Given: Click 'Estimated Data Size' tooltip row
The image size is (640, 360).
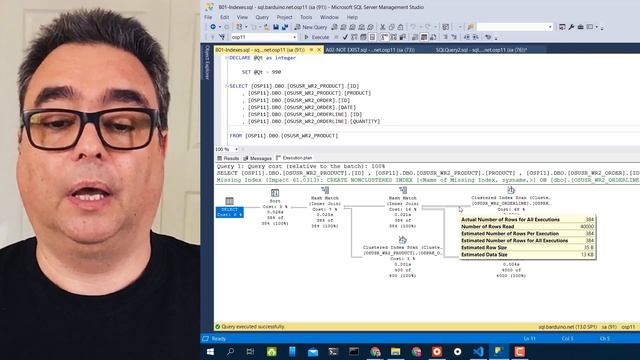Looking at the screenshot, I should coord(527,255).
